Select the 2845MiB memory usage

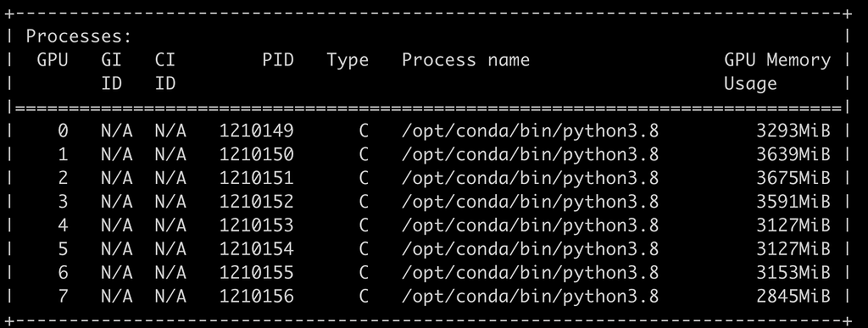tap(793, 297)
